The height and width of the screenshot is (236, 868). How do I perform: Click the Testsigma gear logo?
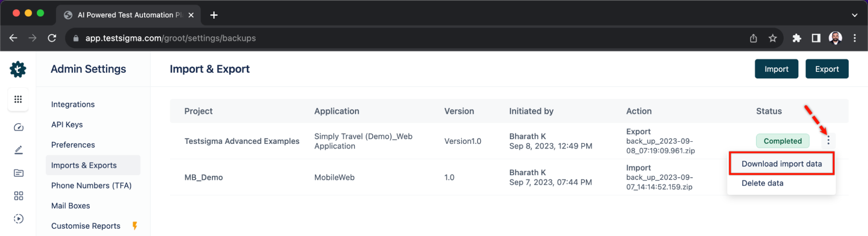tap(18, 69)
